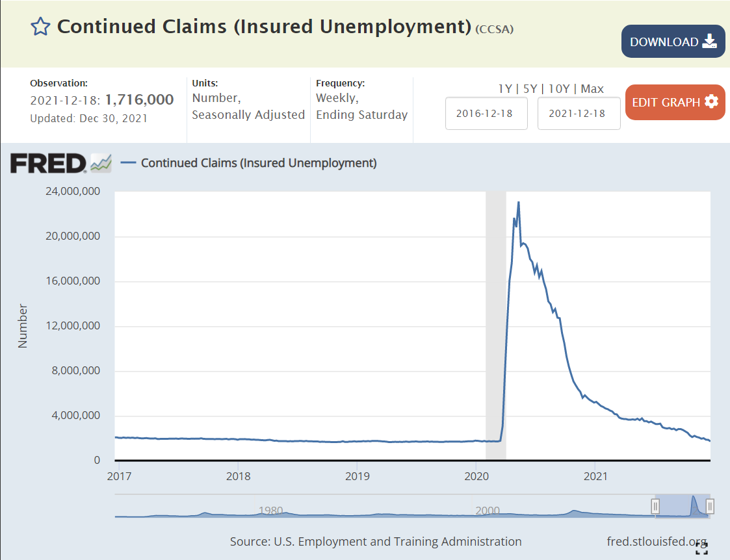Click the download arrow icon
Image resolution: width=730 pixels, height=560 pixels.
coord(709,42)
